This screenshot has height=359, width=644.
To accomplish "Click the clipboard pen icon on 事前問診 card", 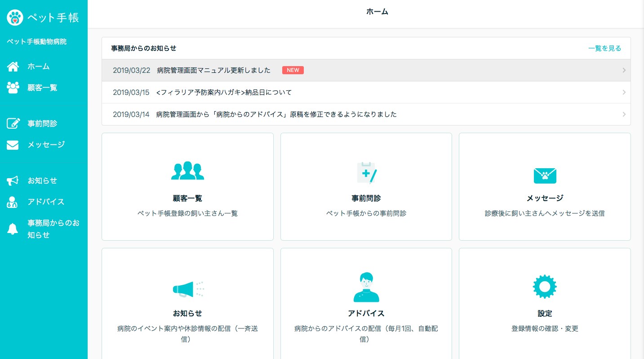I will point(367,173).
